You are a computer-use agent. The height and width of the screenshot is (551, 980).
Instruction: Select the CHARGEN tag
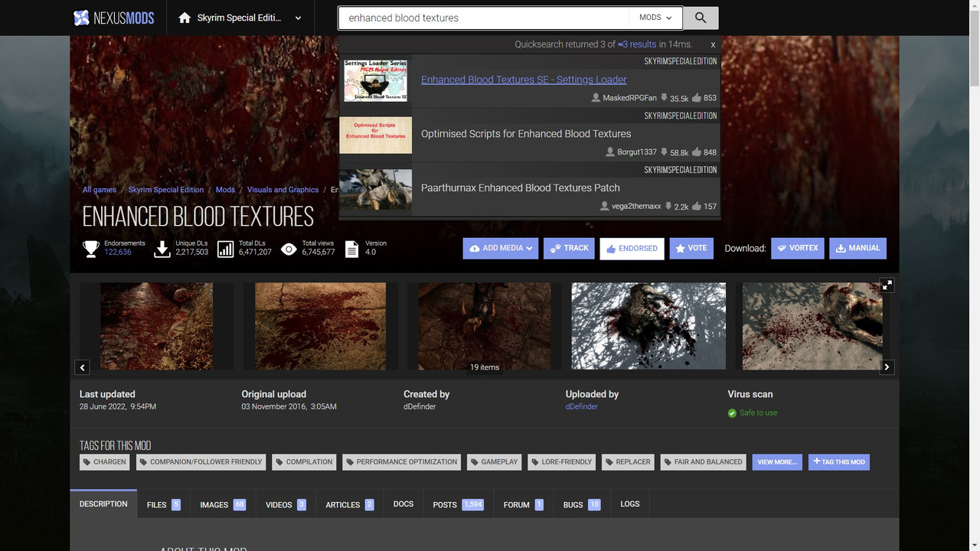(x=105, y=462)
